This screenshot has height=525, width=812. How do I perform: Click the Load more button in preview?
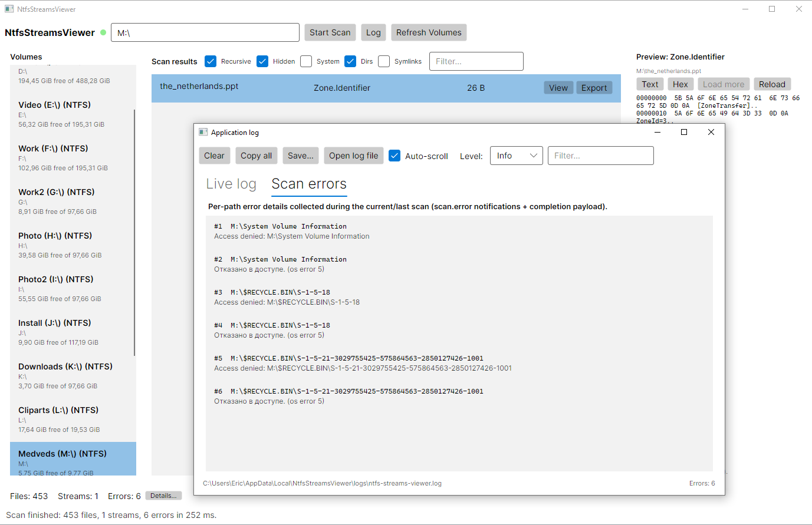point(724,84)
